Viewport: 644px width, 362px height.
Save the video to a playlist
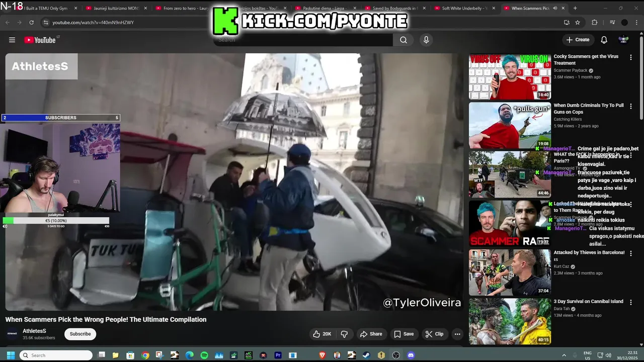coord(404,334)
